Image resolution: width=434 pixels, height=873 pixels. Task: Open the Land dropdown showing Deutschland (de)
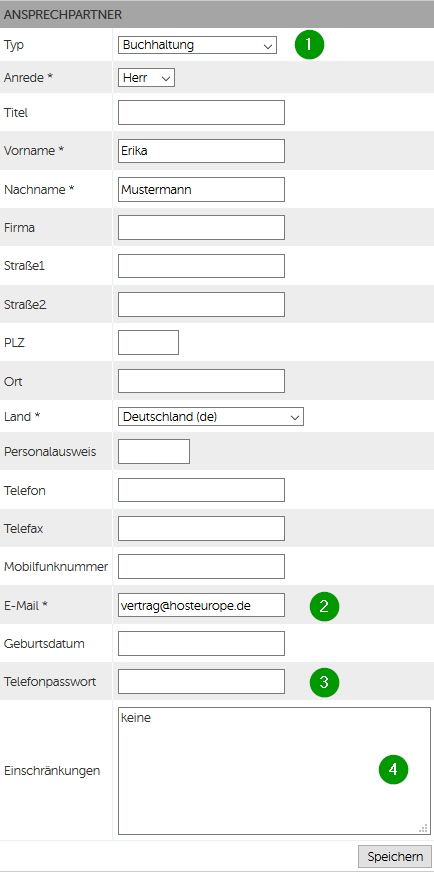(x=211, y=416)
